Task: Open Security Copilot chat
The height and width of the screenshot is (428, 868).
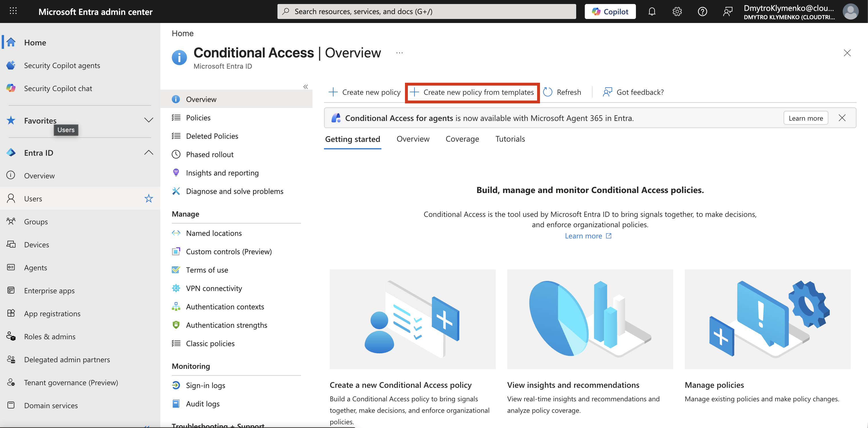Action: click(x=58, y=88)
